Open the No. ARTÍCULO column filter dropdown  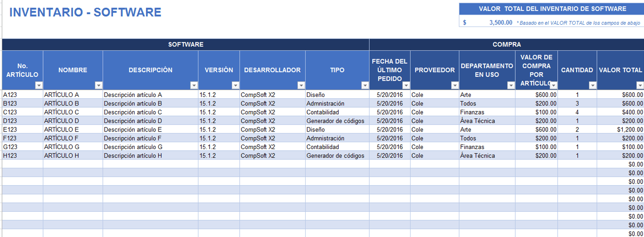(39, 85)
